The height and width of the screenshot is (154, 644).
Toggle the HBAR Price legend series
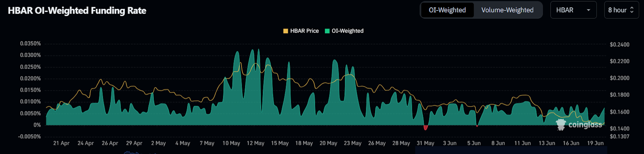pyautogui.click(x=301, y=31)
